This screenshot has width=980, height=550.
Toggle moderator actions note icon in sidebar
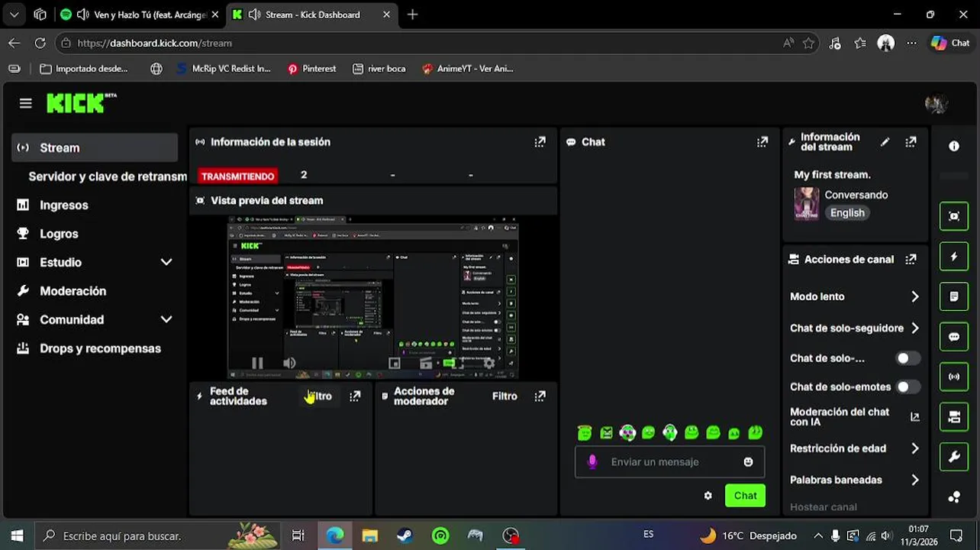pos(954,296)
